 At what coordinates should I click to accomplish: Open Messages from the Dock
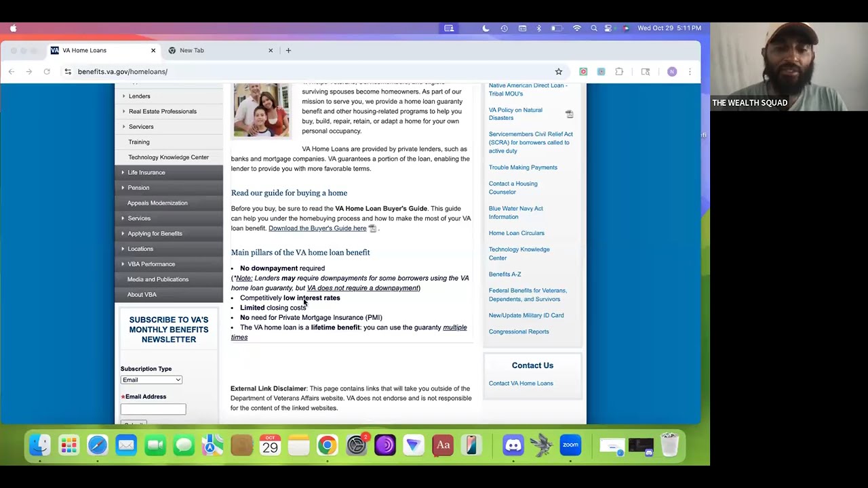[184, 445]
